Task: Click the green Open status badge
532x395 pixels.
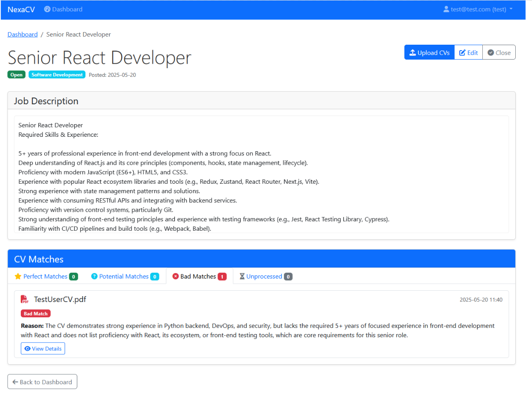Action: pos(16,74)
